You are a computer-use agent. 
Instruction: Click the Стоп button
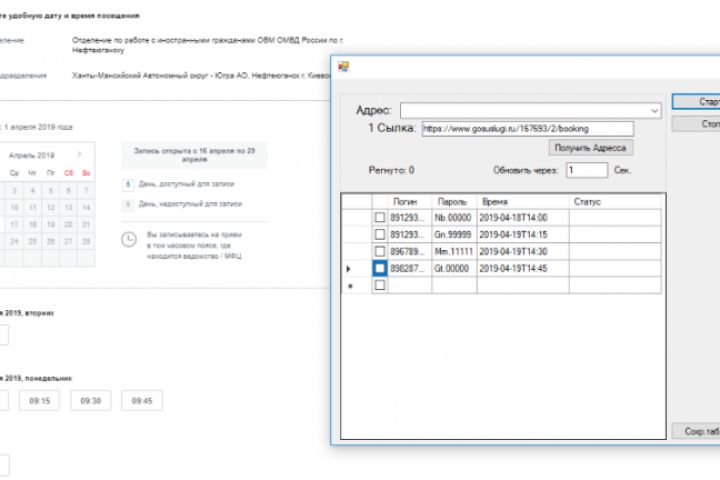click(x=696, y=124)
